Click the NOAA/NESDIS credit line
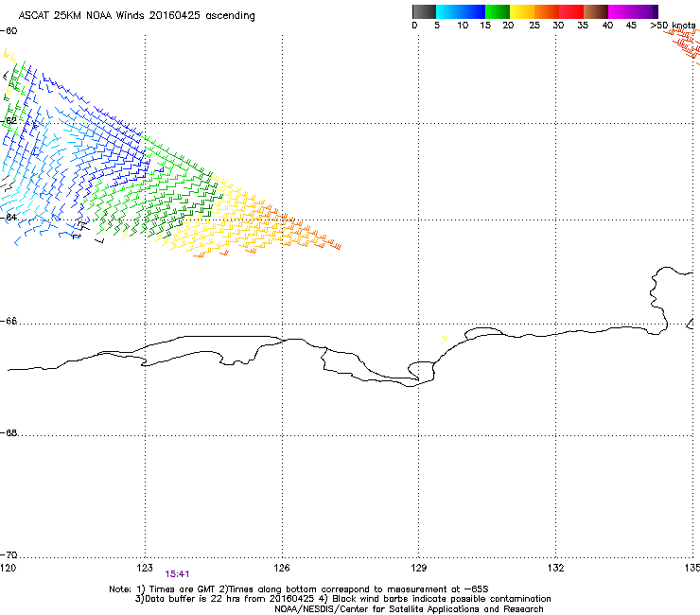Viewport: 700px width, 615px height. tap(409, 609)
